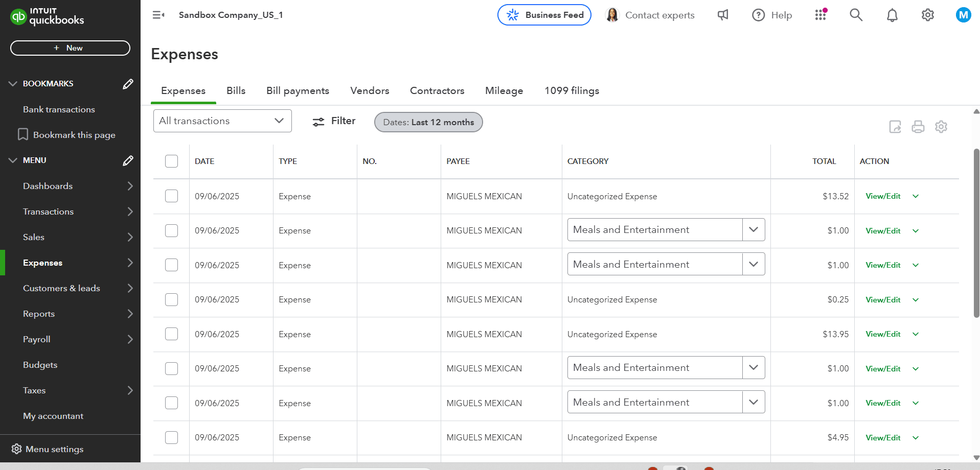Open the Help question mark icon
980x470 pixels.
pyautogui.click(x=759, y=15)
